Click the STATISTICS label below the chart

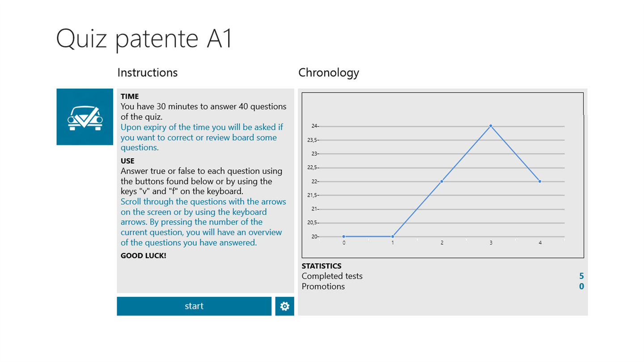tap(322, 266)
